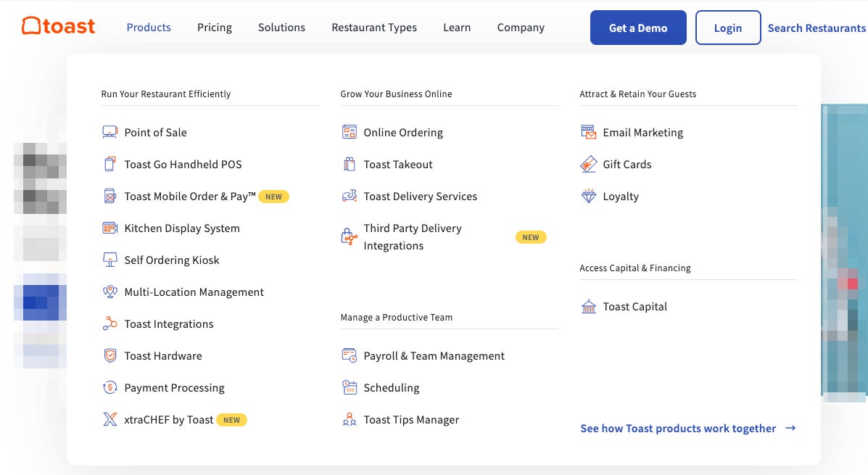Click the Toast Mobile Order & Pay icon

pyautogui.click(x=109, y=196)
